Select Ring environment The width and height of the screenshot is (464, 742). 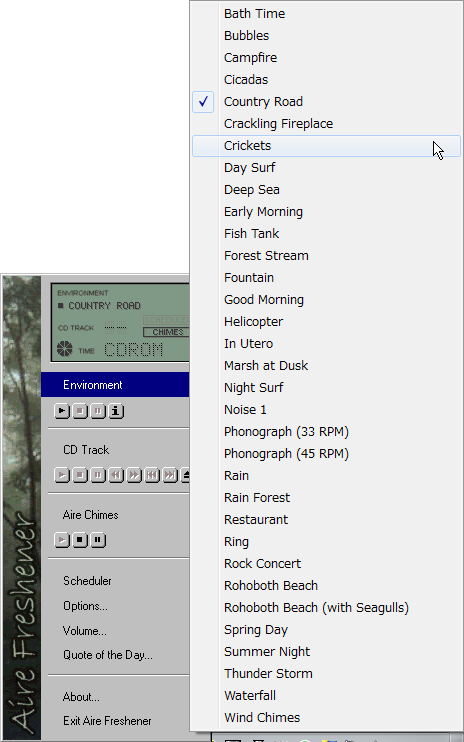pos(326,542)
